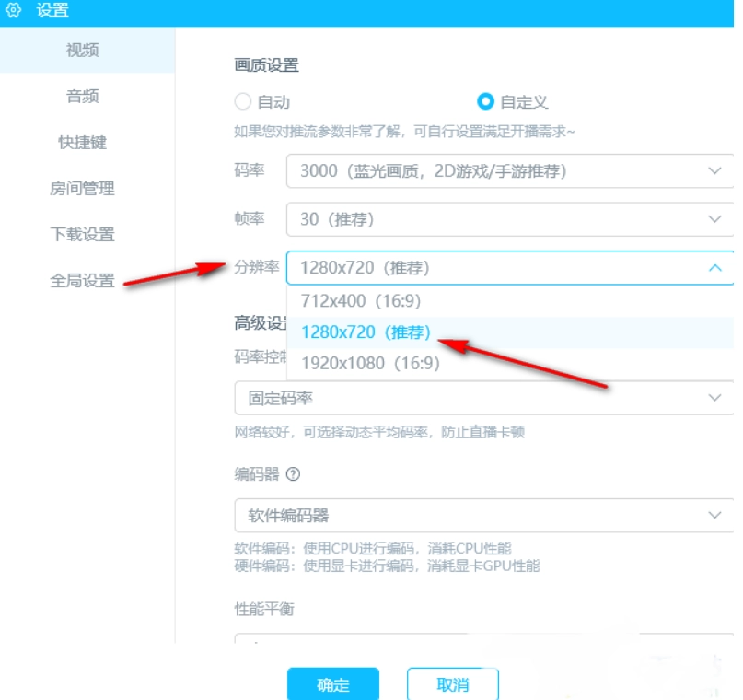The image size is (743, 700).
Task: Switch to the 下载设置 tab
Action: [x=83, y=234]
